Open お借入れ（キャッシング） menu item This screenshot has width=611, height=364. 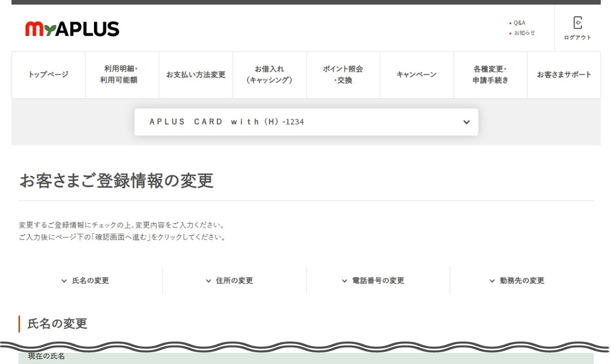(x=269, y=75)
